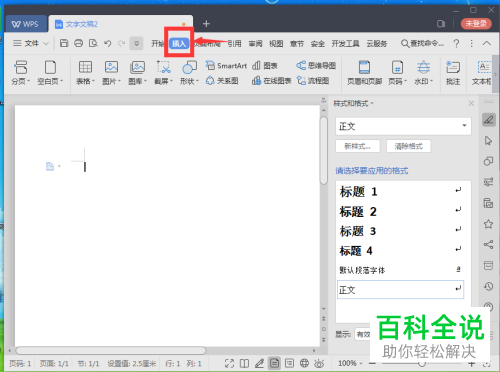Switch to the 视图 ribbon tab
This screenshot has height=372, width=500.
(276, 43)
